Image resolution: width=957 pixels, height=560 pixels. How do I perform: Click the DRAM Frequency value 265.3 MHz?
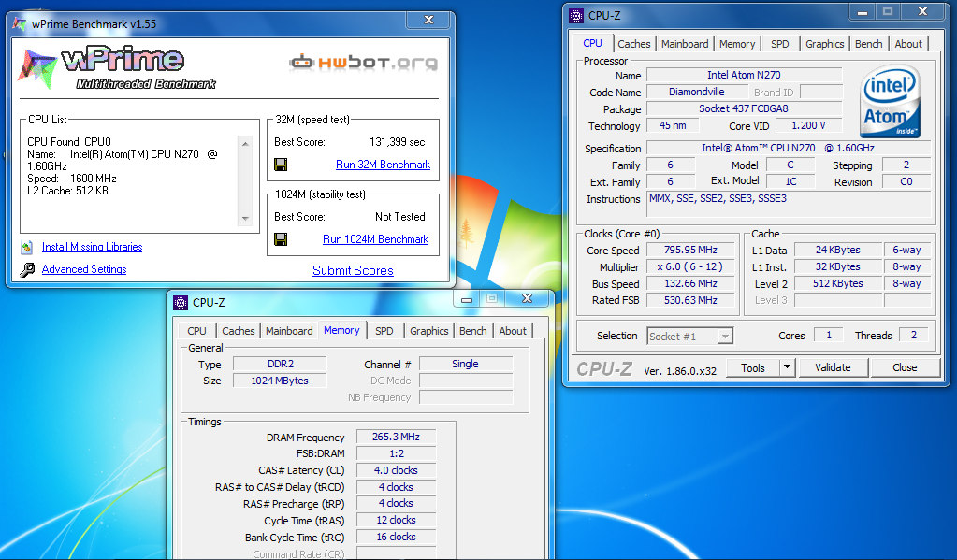click(396, 437)
